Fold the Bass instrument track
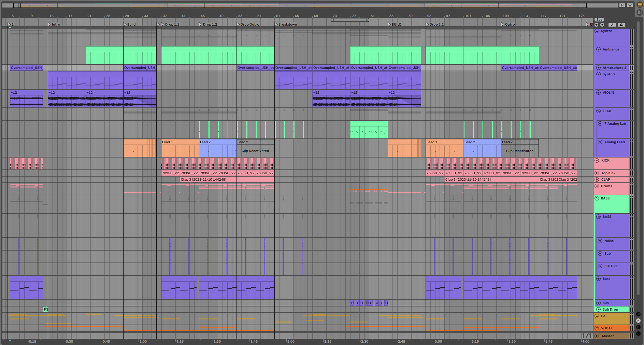 [598, 279]
